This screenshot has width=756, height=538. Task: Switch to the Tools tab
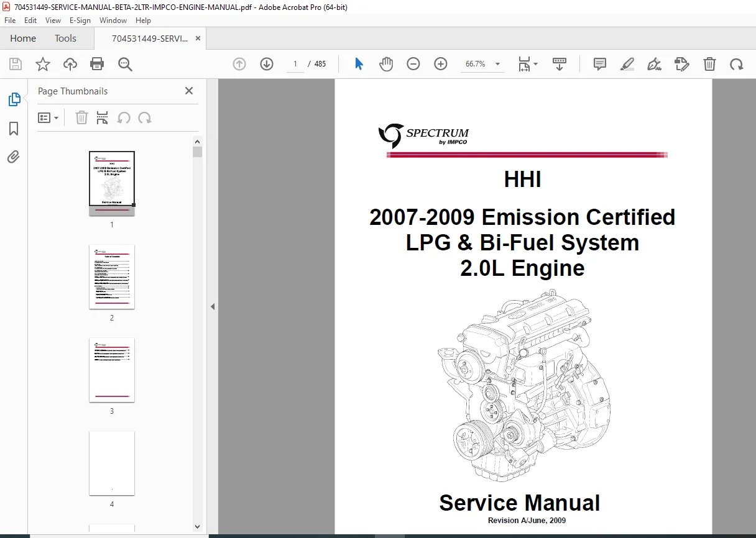click(x=65, y=39)
